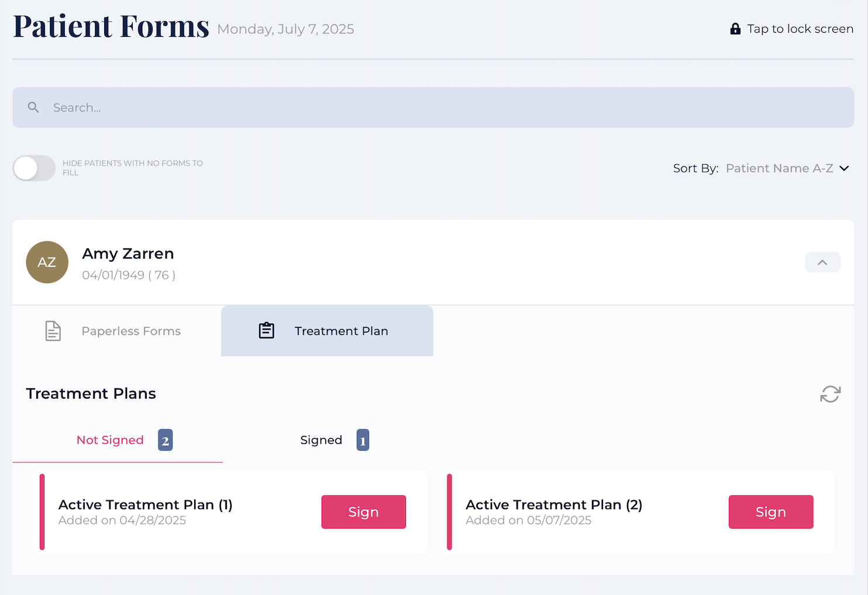Screen dimensions: 868x595
Task: Sign Active Treatment Plan (2)
Action: click(770, 512)
